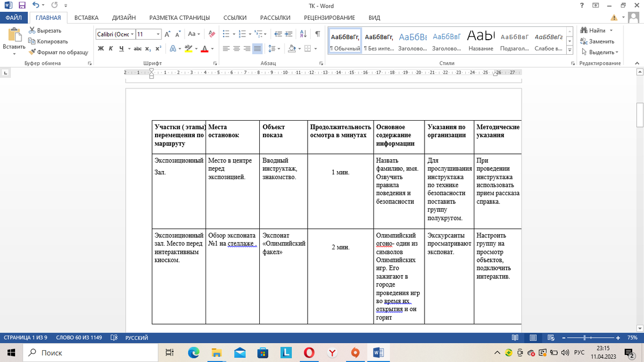Switch to the ДИЗАЙН tab
Viewport: 644px width, 362px height.
[x=124, y=18]
